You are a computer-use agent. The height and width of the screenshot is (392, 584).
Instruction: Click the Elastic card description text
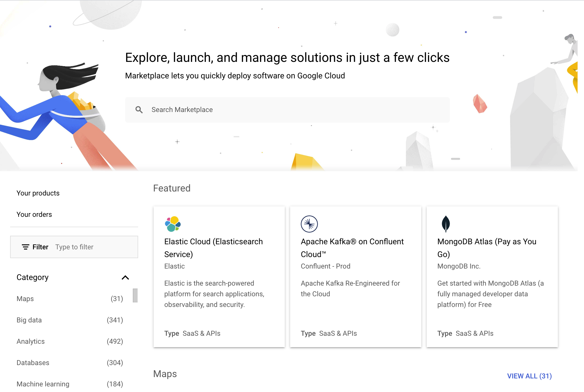point(214,294)
